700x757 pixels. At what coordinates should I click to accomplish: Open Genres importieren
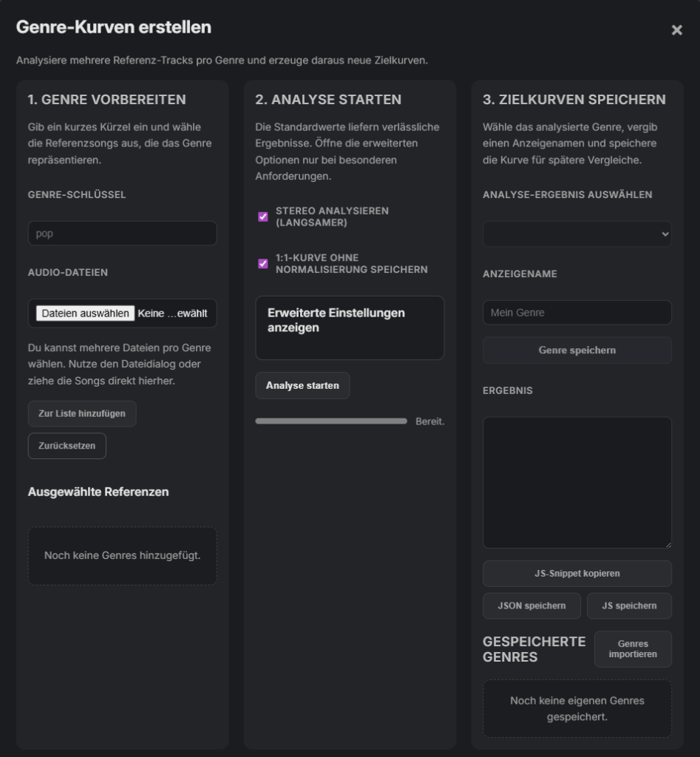click(632, 649)
